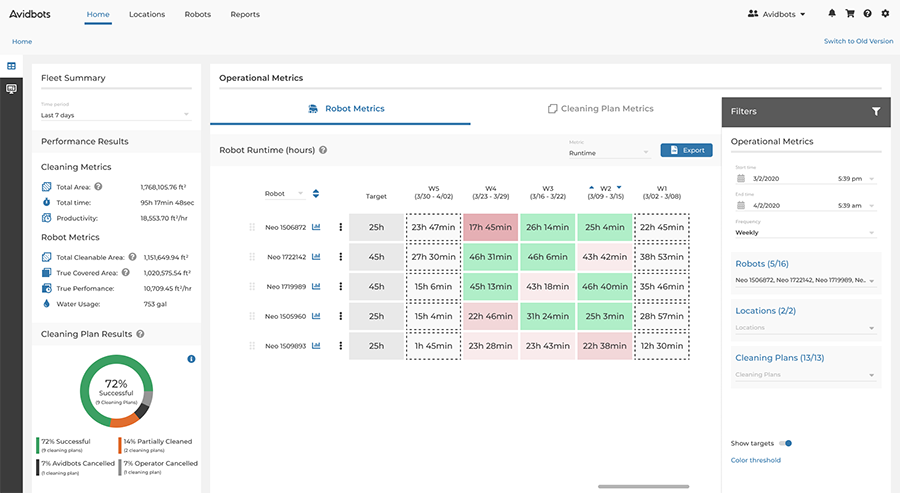This screenshot has height=493, width=900.
Task: Open three-dot menu for Neo 1505960
Action: coord(340,316)
